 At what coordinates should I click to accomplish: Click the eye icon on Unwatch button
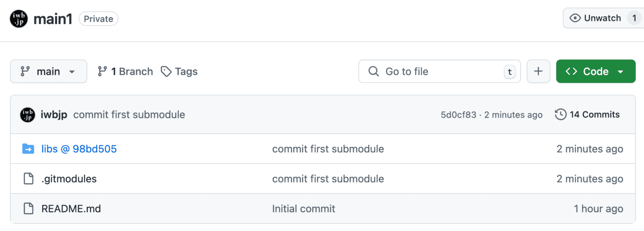click(575, 18)
